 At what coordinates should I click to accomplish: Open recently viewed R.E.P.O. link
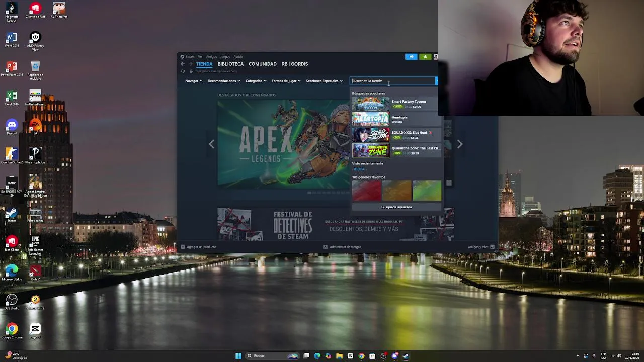pyautogui.click(x=359, y=169)
